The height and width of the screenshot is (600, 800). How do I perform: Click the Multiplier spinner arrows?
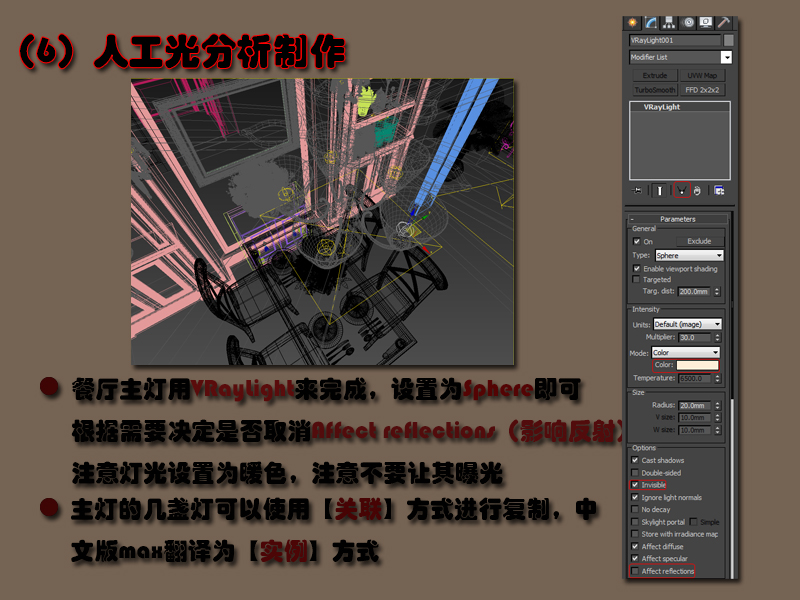click(x=717, y=337)
